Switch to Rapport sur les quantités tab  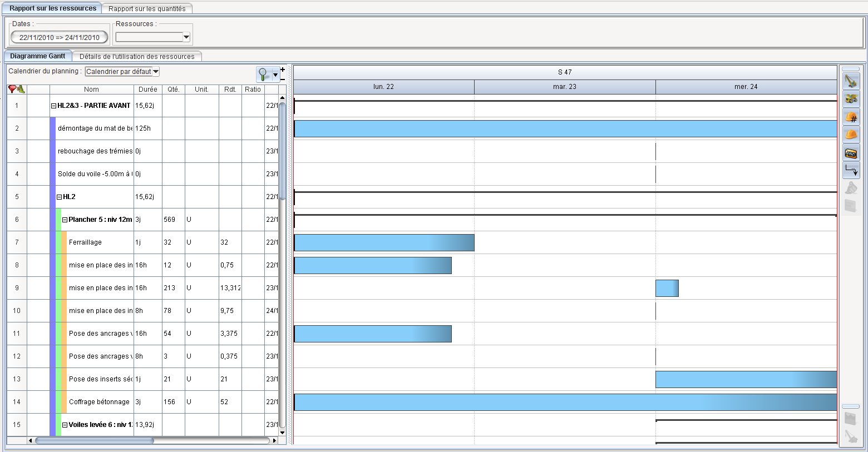pyautogui.click(x=147, y=8)
